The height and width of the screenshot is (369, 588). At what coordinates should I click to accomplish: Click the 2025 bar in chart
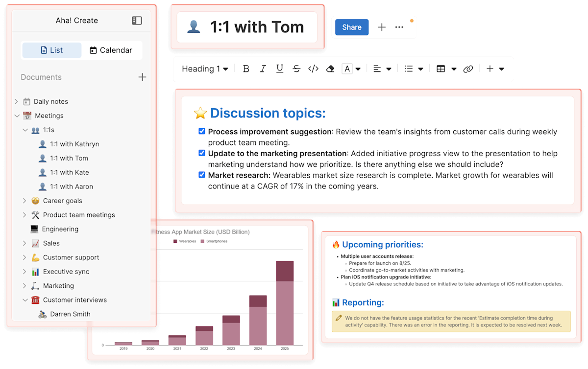point(285,303)
